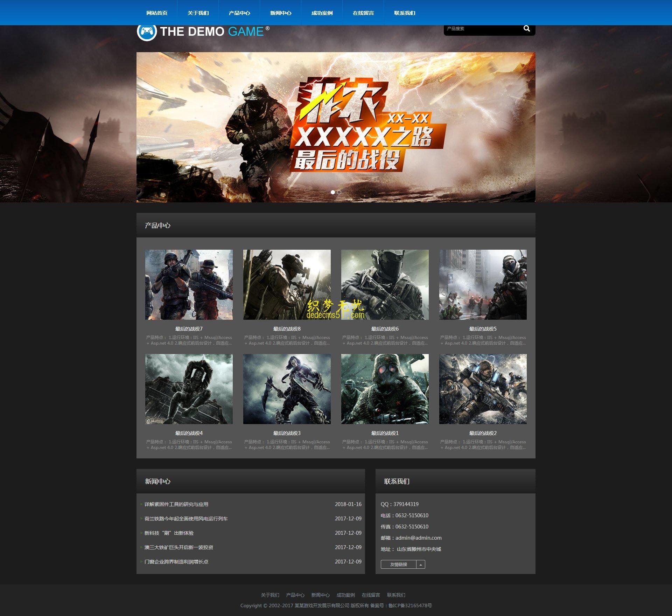This screenshot has width=672, height=616.
Task: Click THE DEMO GAME logo text
Action: [215, 32]
